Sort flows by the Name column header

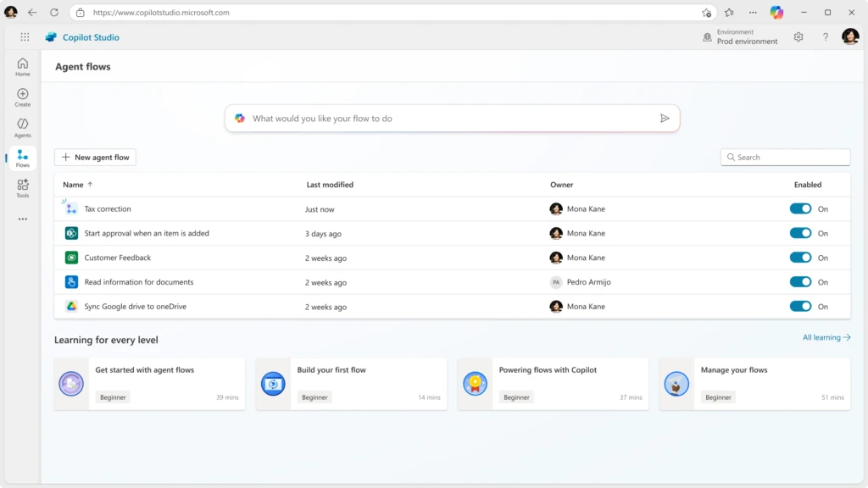point(75,184)
